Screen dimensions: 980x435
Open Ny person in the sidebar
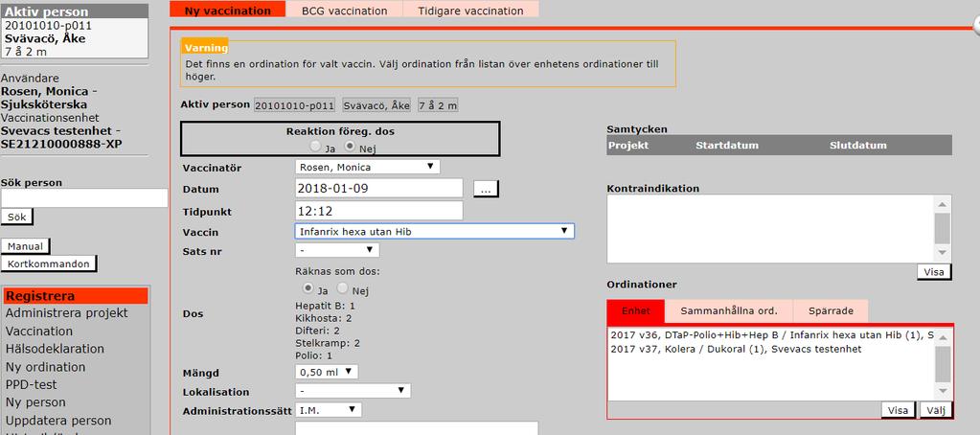(x=35, y=402)
